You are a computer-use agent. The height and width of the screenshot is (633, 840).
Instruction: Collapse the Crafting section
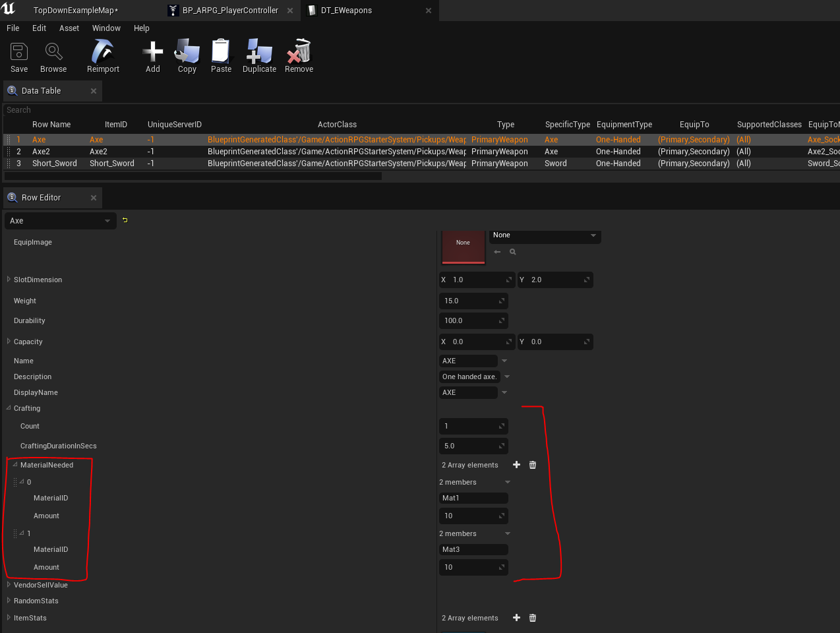[9, 408]
